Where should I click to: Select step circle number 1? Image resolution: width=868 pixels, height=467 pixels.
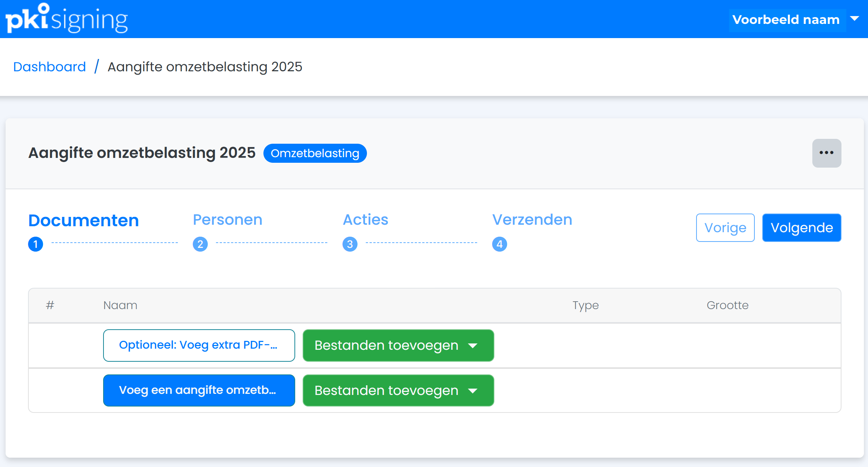(35, 244)
